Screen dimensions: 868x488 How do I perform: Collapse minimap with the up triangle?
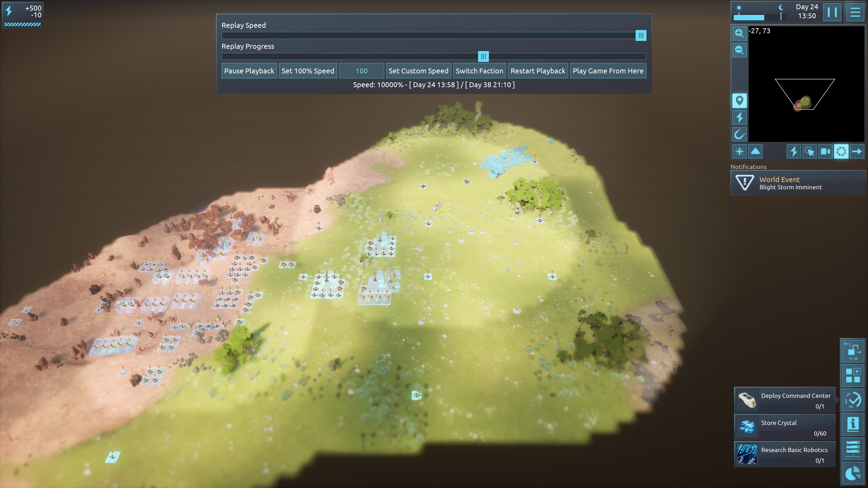(755, 152)
